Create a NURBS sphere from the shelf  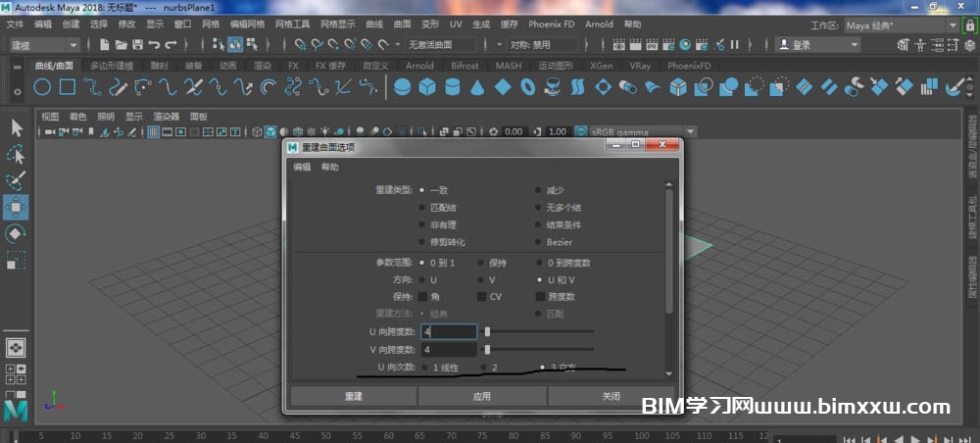pyautogui.click(x=402, y=87)
